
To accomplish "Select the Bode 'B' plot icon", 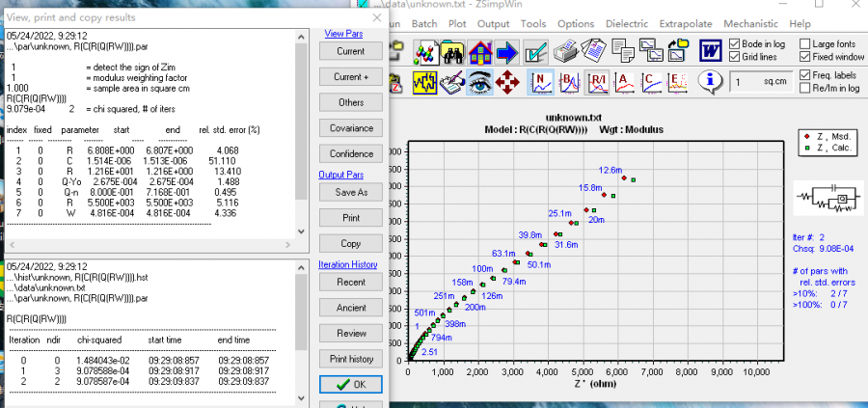I will pyautogui.click(x=569, y=84).
